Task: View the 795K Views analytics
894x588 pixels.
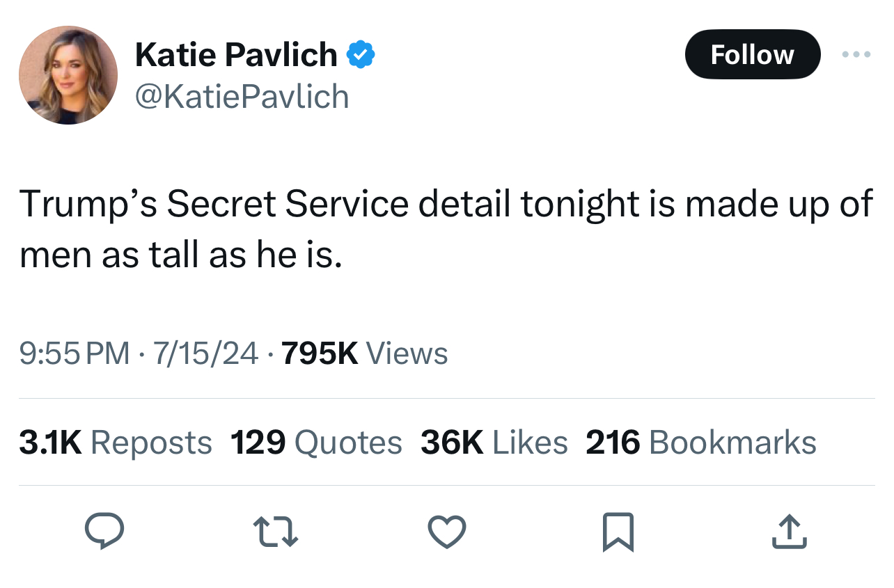Action: [363, 353]
